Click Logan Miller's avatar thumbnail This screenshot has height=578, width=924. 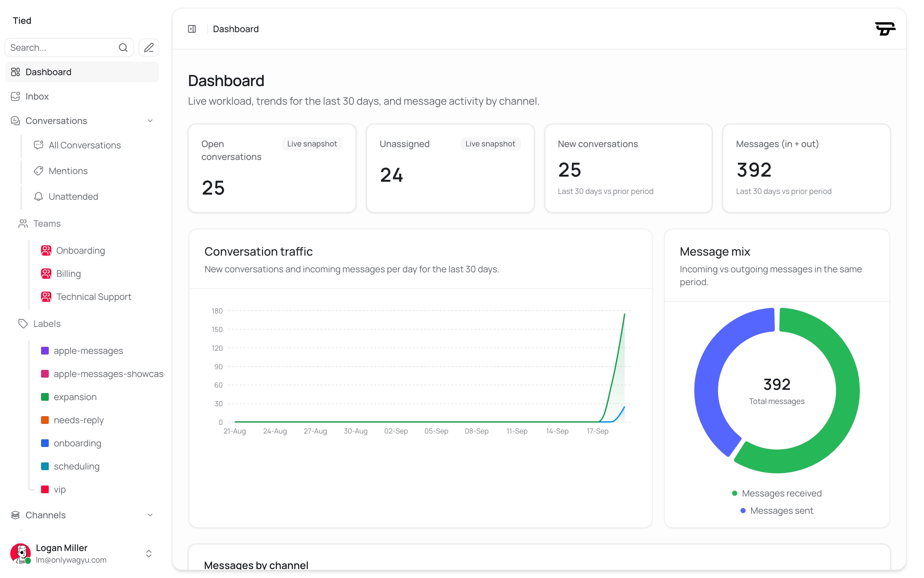[x=21, y=553]
